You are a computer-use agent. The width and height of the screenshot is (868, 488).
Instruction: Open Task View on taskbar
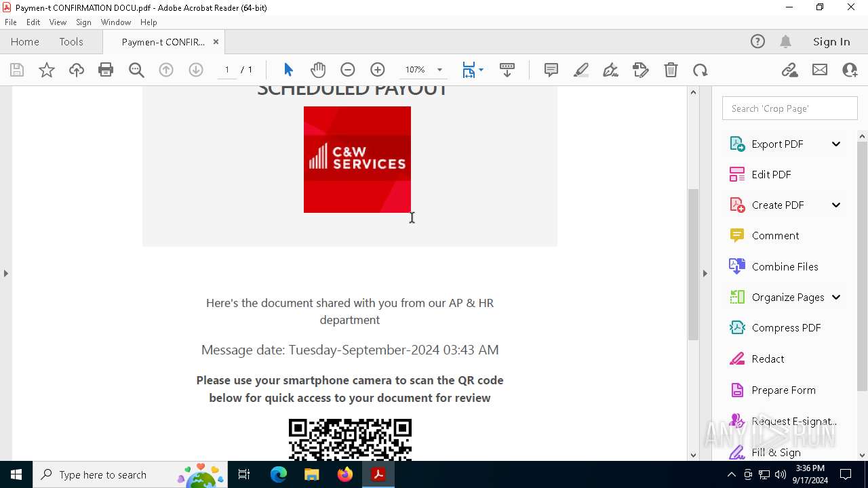click(x=244, y=474)
